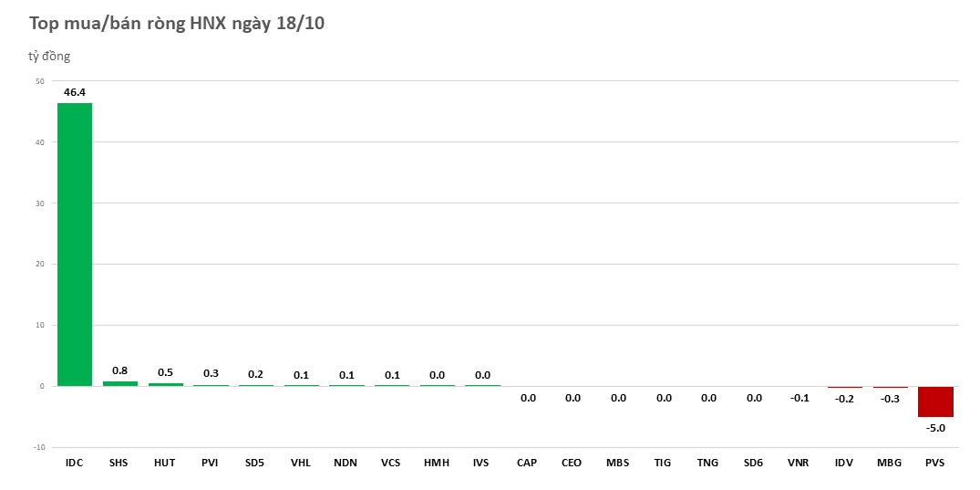Click the y-axis value 50

pyautogui.click(x=39, y=81)
